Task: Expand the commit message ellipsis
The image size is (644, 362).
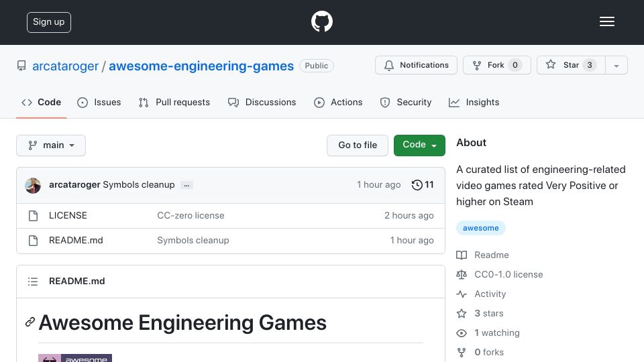Action: 186,186
